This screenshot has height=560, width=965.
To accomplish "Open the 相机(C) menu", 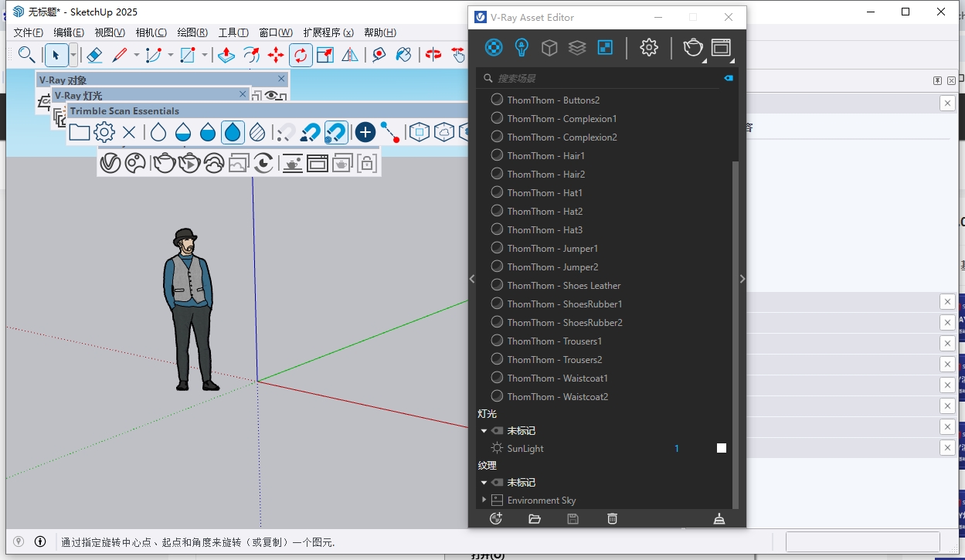I will [151, 32].
